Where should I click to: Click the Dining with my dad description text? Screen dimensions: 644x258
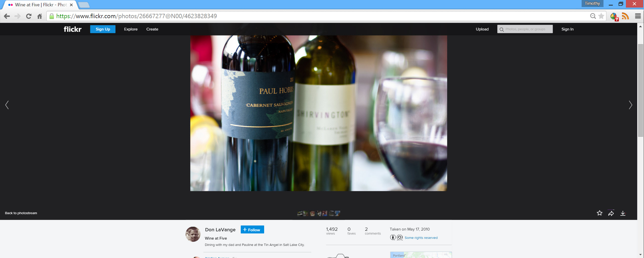coord(255,245)
